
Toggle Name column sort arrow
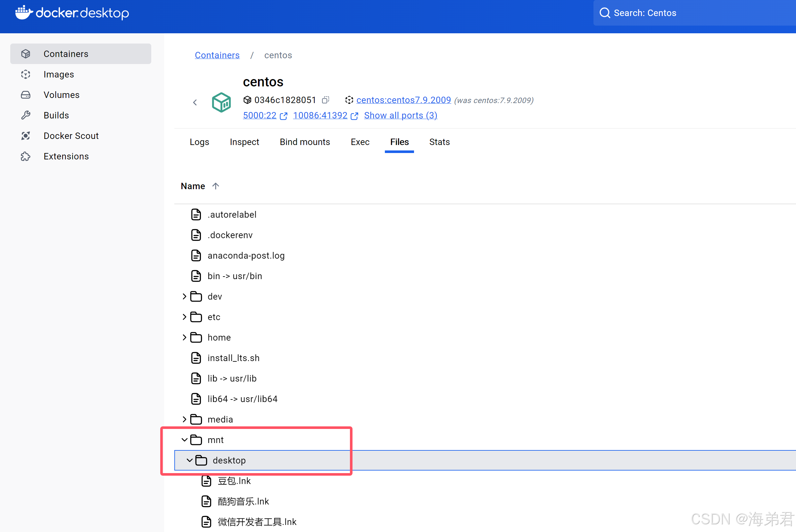tap(216, 186)
